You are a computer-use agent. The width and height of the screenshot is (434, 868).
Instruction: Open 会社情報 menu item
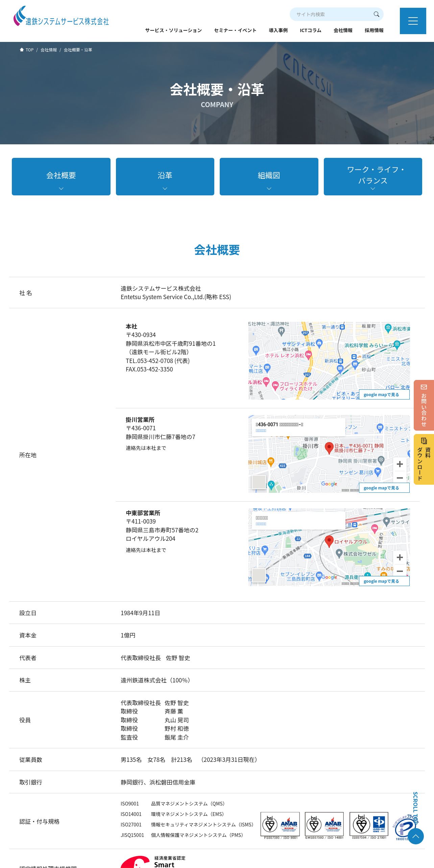(343, 30)
